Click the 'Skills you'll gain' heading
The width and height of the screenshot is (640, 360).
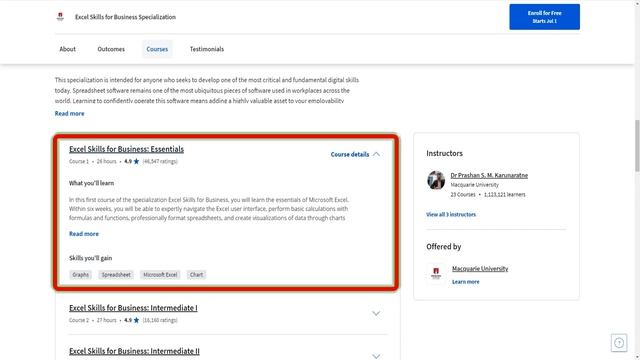[91, 258]
